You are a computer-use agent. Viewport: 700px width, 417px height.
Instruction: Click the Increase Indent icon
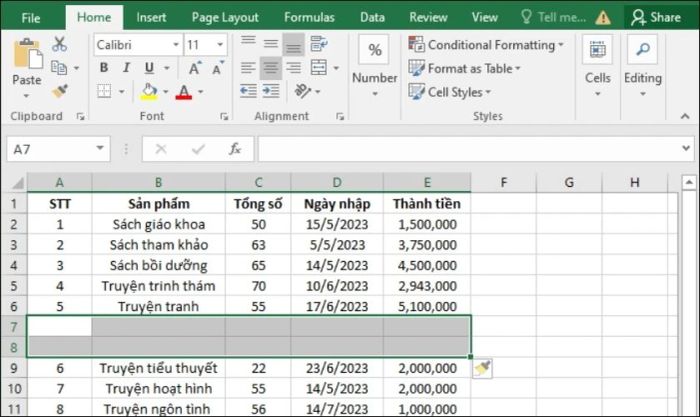(271, 91)
